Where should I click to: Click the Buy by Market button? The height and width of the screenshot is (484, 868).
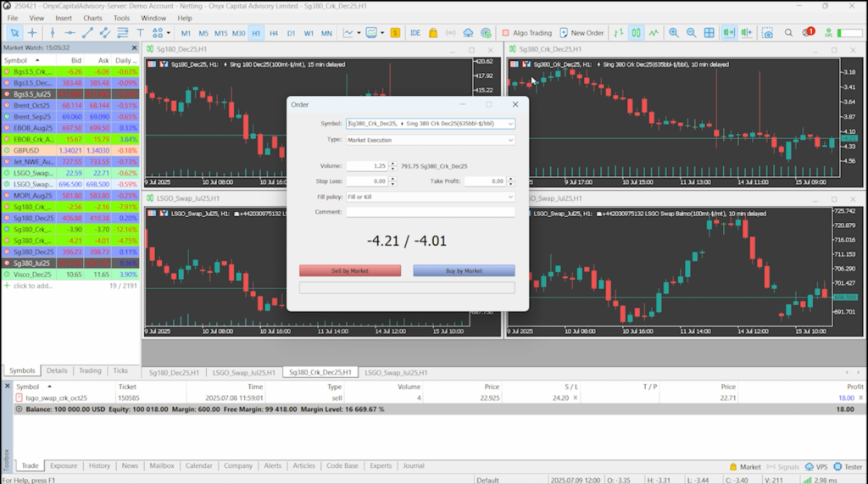click(x=464, y=270)
